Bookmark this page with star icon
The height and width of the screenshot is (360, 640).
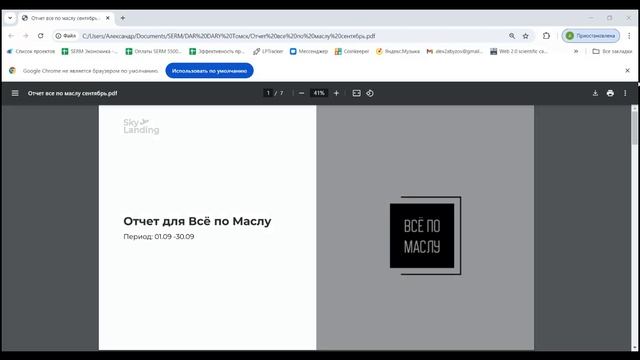(526, 36)
